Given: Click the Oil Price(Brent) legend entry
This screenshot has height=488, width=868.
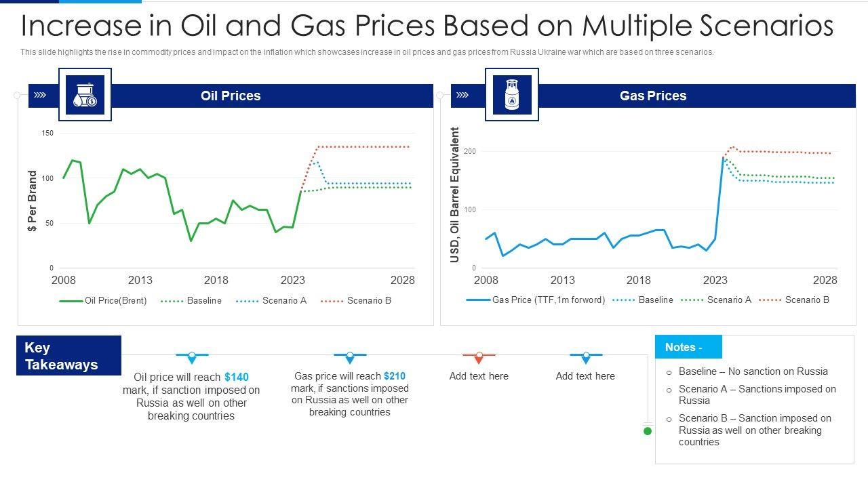Looking at the screenshot, I should coord(103,301).
